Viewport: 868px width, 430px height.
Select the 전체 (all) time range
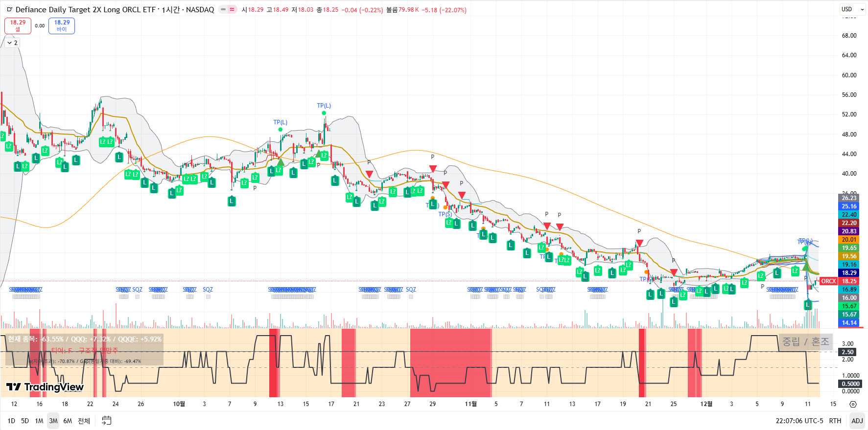coord(84,421)
